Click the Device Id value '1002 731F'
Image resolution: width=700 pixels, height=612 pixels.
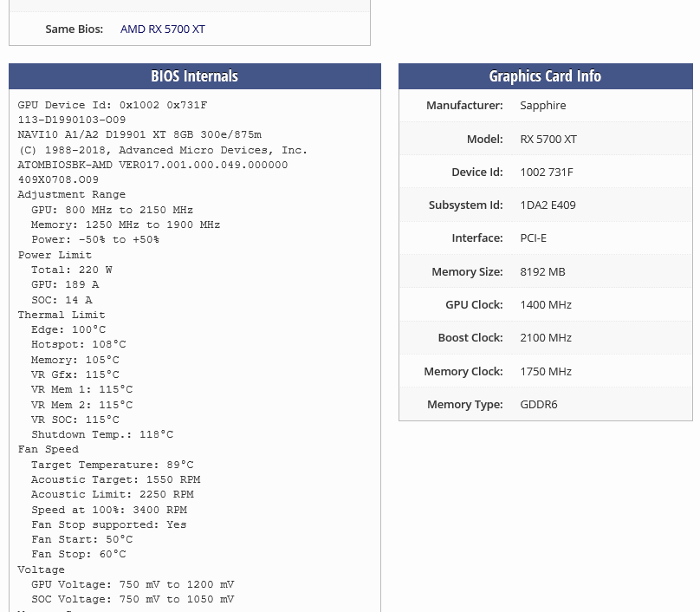click(x=547, y=172)
